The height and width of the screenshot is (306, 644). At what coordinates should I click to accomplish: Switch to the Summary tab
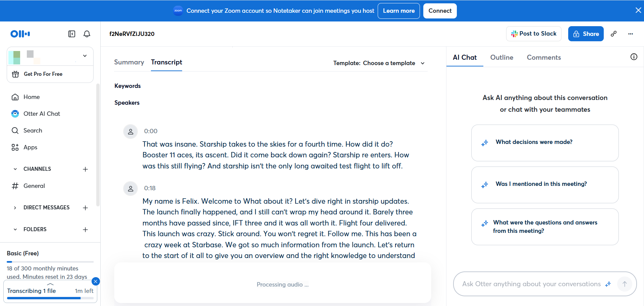pyautogui.click(x=129, y=62)
